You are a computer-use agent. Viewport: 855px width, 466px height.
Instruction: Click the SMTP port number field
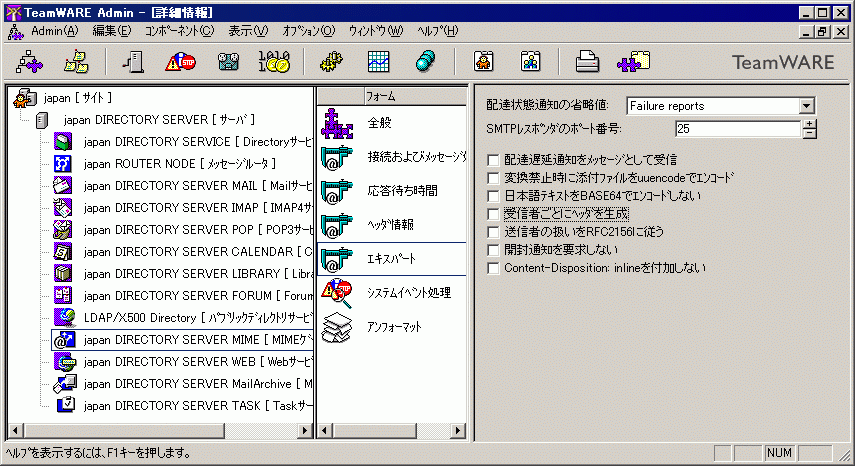point(738,129)
